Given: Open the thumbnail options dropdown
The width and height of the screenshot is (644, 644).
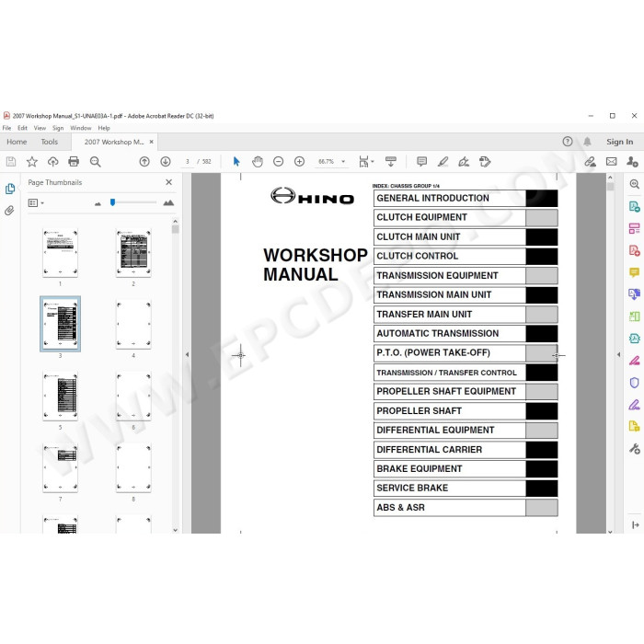Looking at the screenshot, I should [x=36, y=203].
